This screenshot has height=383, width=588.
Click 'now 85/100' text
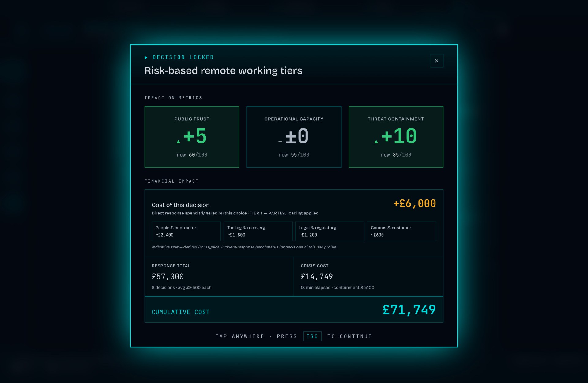pos(396,155)
